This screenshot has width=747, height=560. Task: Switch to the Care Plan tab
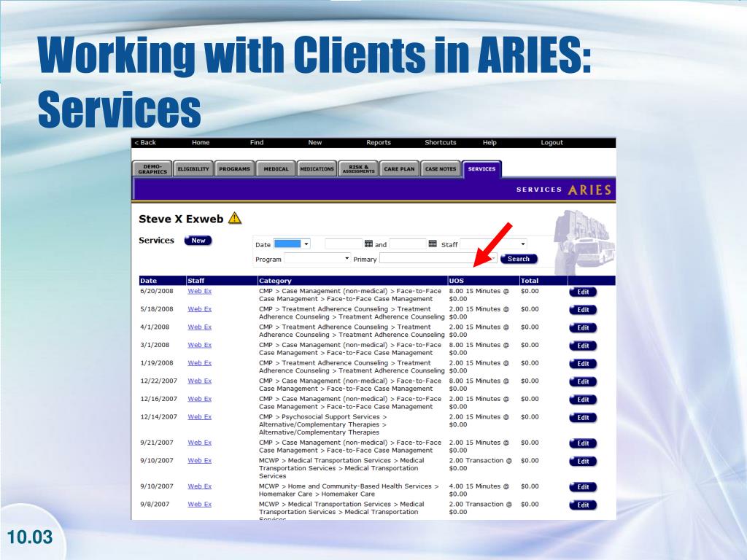(x=399, y=169)
